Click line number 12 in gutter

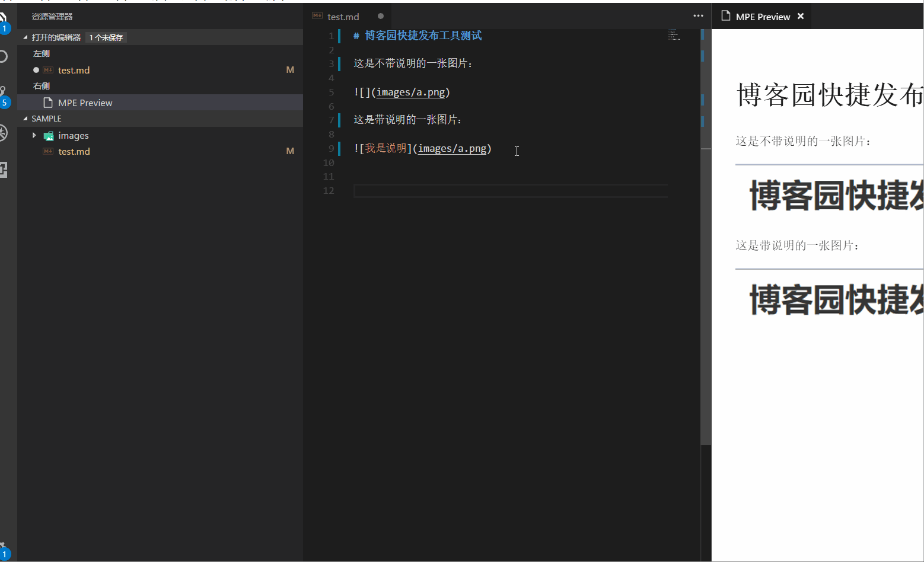[329, 190]
